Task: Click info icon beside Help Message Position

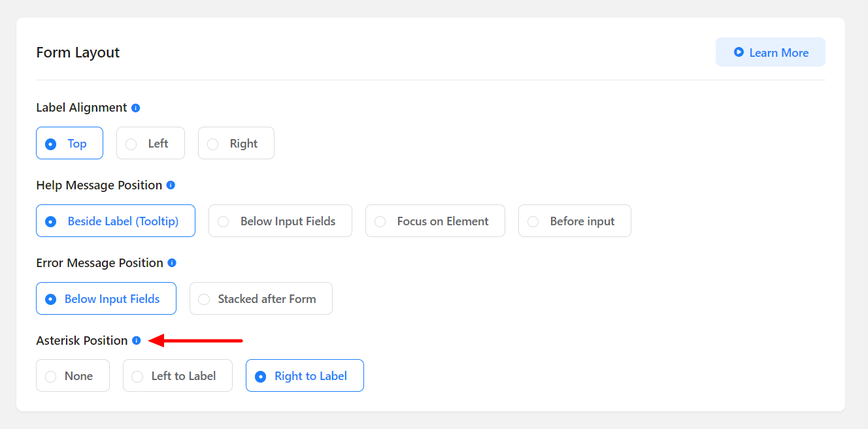Action: click(x=171, y=185)
